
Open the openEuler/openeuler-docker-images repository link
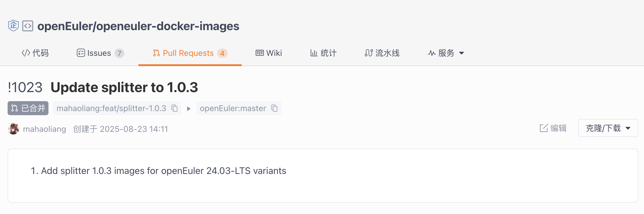(x=138, y=26)
